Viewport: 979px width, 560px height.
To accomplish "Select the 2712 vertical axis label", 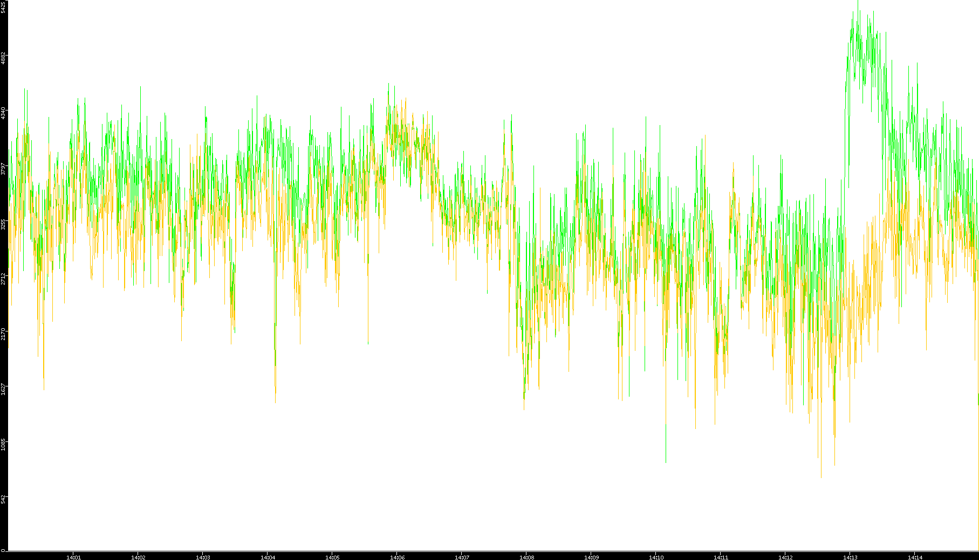I will tap(3, 279).
